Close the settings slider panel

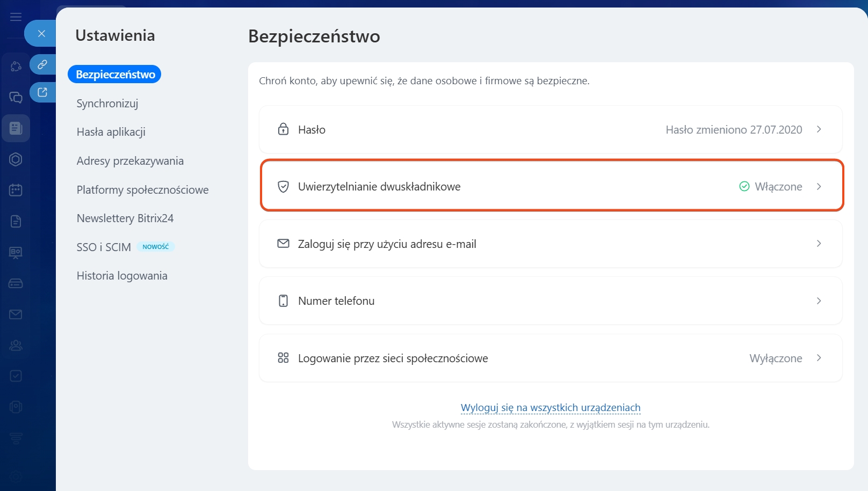pos(41,34)
